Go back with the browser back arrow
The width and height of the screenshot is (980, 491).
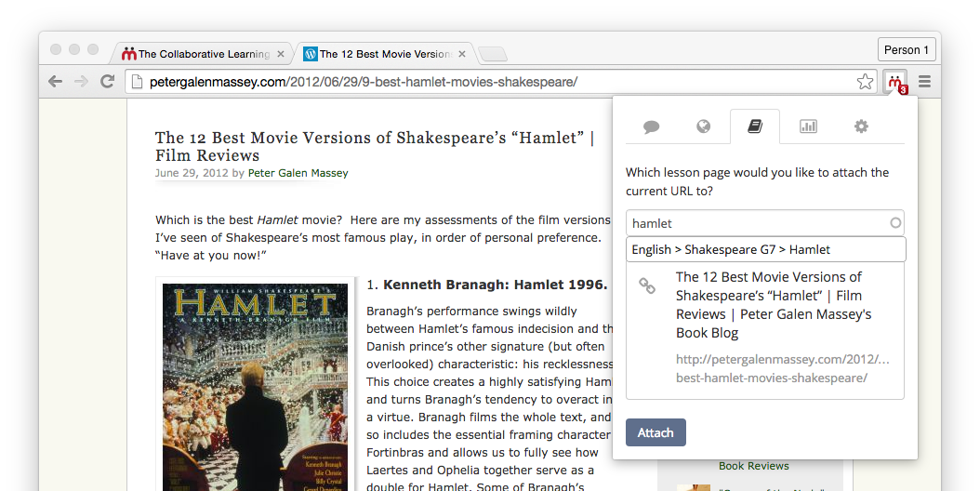pyautogui.click(x=55, y=81)
